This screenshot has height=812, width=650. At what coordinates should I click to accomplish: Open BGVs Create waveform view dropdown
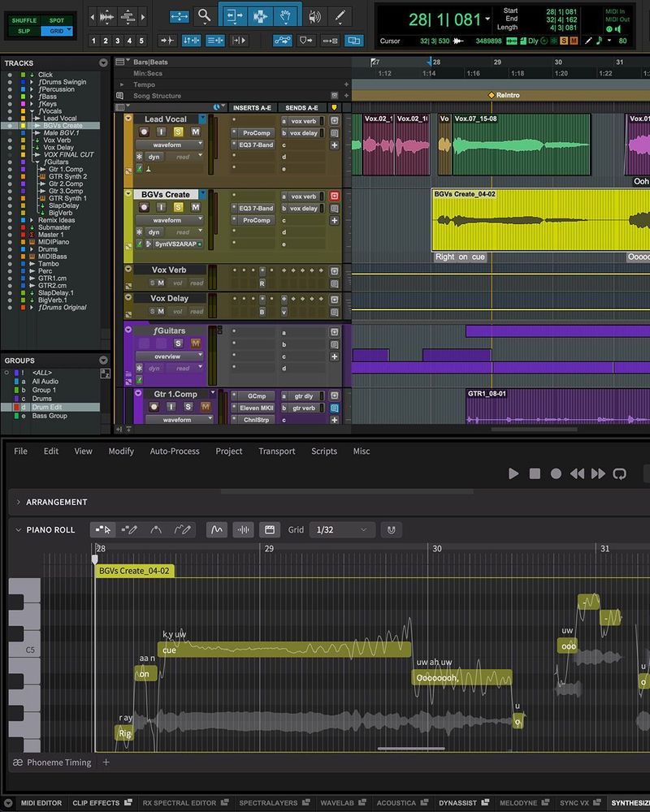(x=170, y=220)
